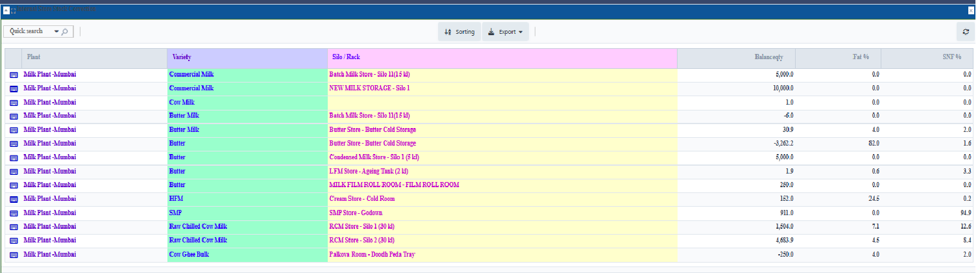Select the Fat % column header
980x273 pixels.
coord(837,58)
